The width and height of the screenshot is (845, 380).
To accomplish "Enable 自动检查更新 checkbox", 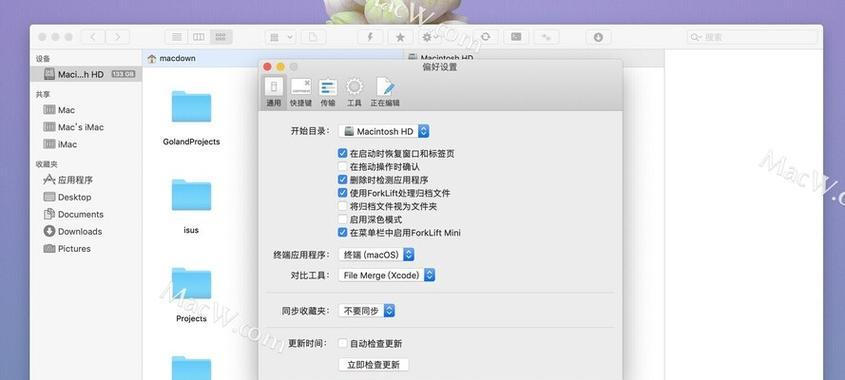I will point(343,343).
